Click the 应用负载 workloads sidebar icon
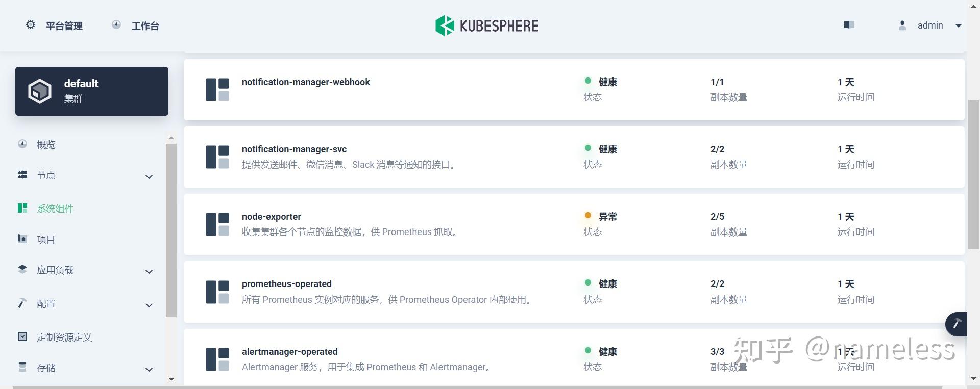Screen dimensions: 980x389 pyautogui.click(x=22, y=270)
